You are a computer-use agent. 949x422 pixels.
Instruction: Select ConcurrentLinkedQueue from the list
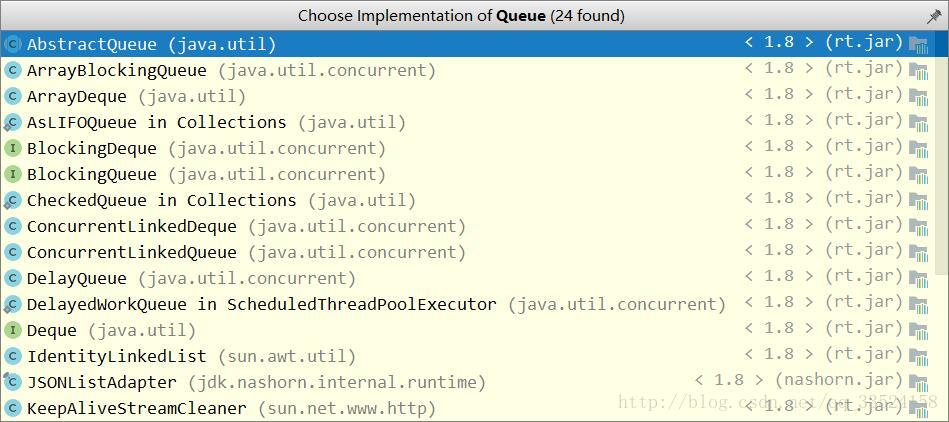tap(469, 252)
